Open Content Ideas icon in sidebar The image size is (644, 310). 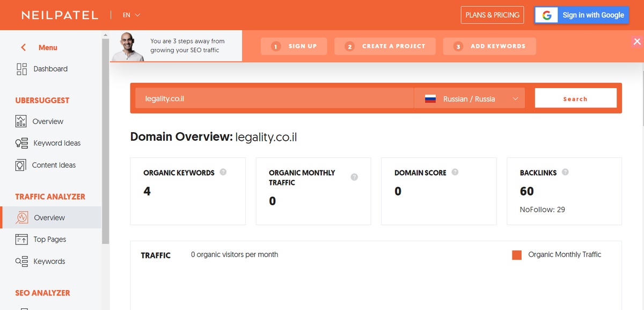(x=21, y=165)
